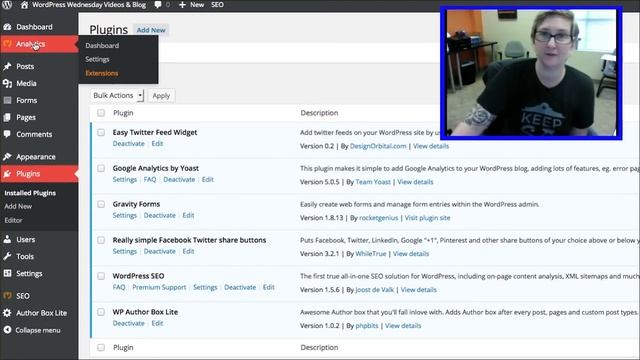Open the comments bubble icon in admin bar
640x360 pixels.
click(158, 5)
